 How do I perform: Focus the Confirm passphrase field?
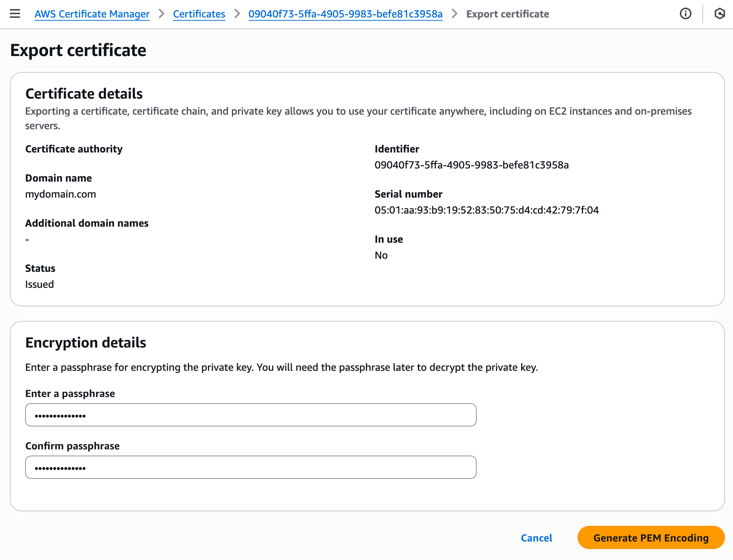(x=251, y=467)
